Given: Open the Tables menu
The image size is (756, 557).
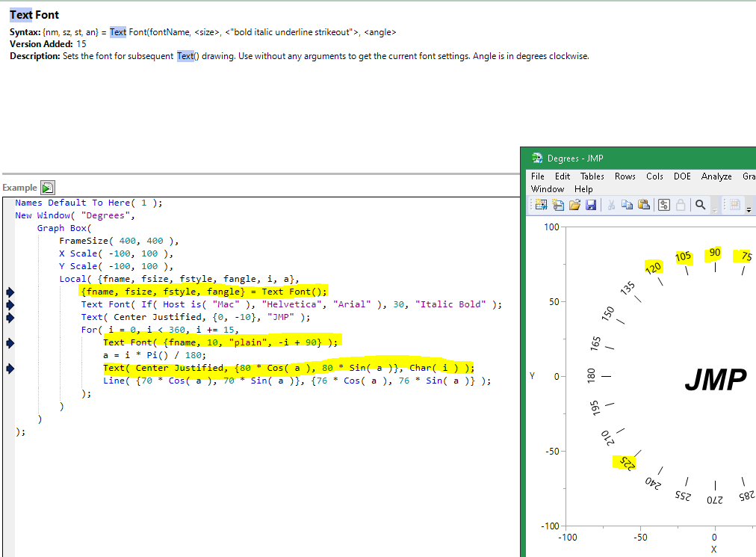Looking at the screenshot, I should [592, 176].
